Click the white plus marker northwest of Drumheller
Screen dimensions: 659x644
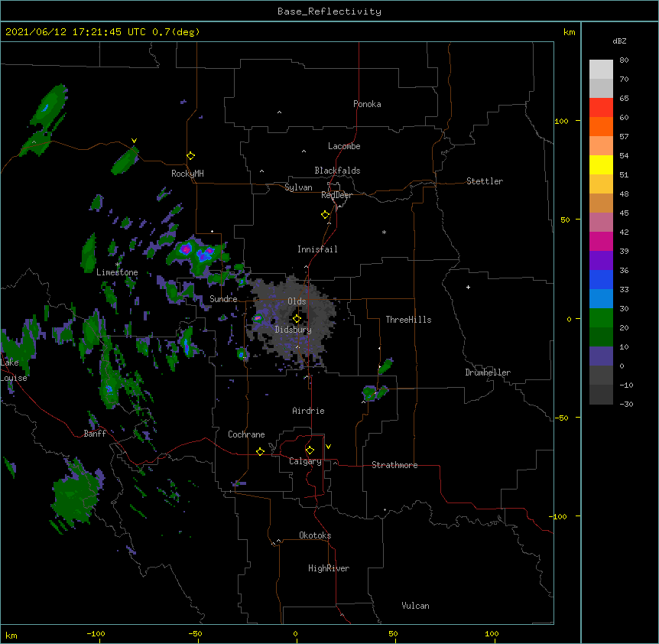point(468,287)
